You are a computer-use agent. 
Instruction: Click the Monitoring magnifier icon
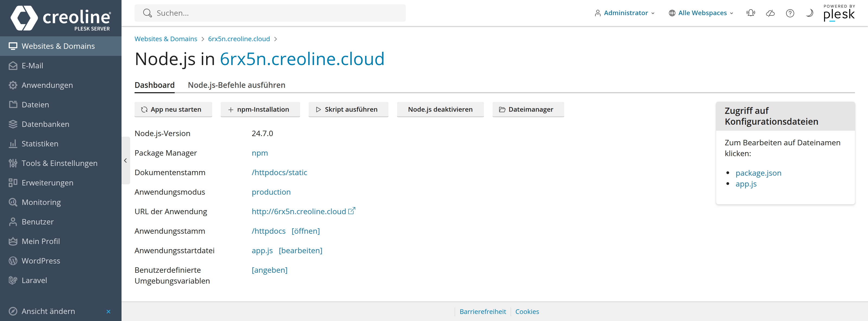(x=13, y=203)
